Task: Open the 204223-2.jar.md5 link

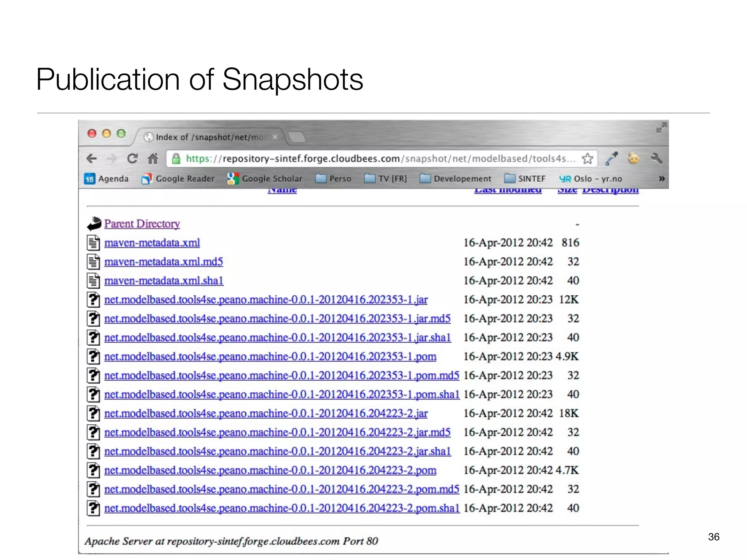Action: coord(278,432)
